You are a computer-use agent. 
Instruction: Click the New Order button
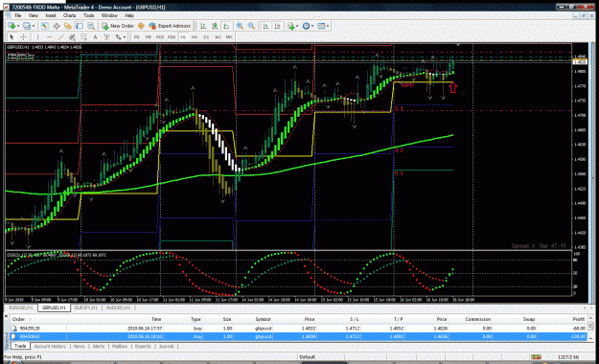pyautogui.click(x=118, y=26)
